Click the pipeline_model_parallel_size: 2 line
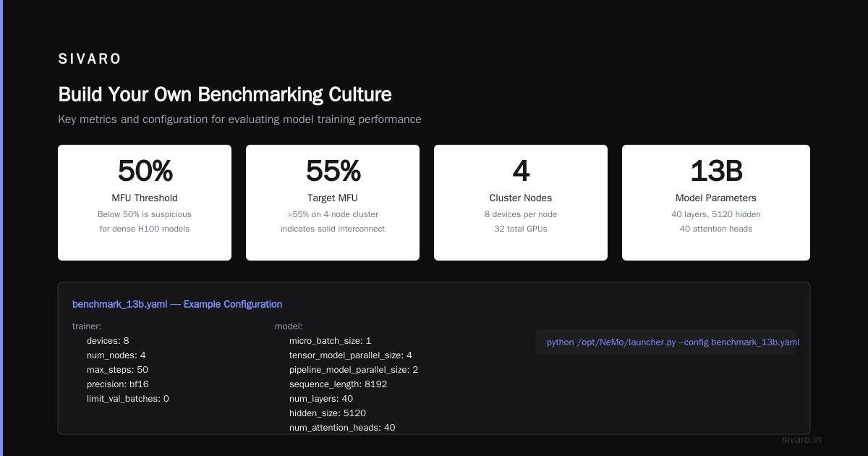868x456 pixels. pos(354,370)
